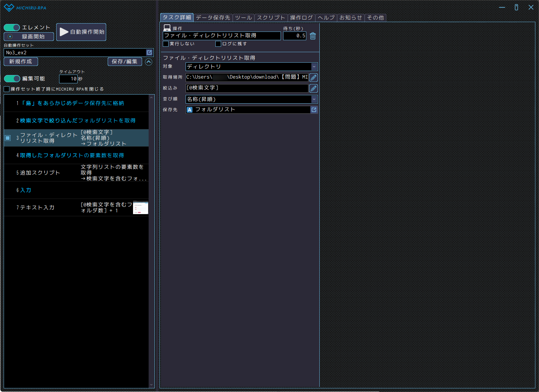
Task: Open the スクリプト tab
Action: pos(271,18)
